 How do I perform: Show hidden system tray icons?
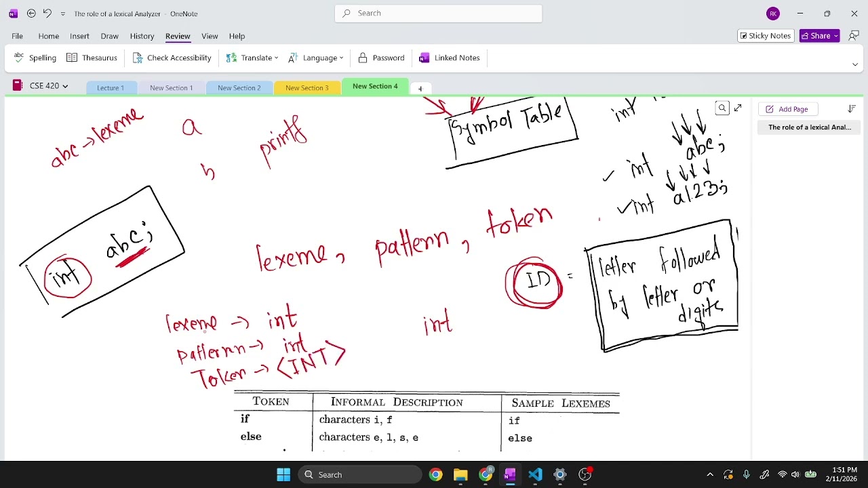pyautogui.click(x=710, y=474)
